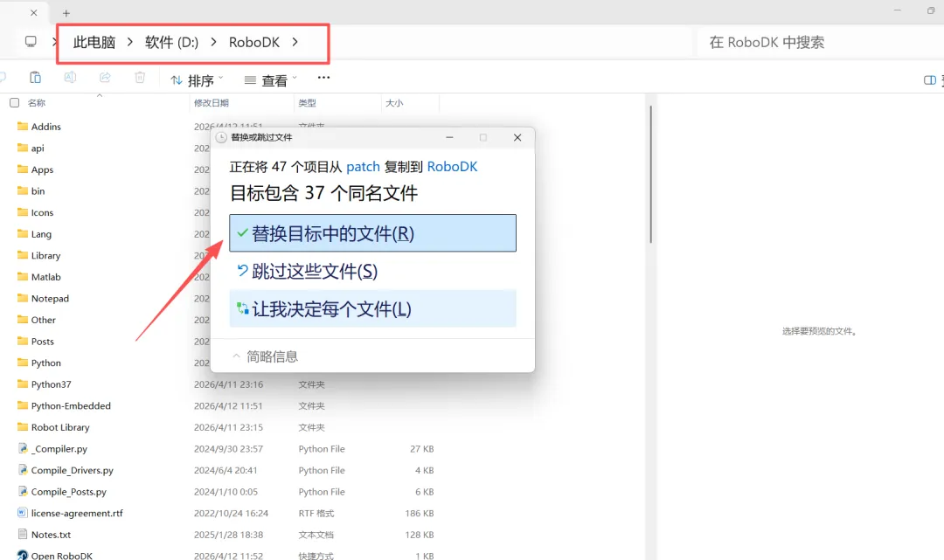
Task: Select the Notes.txt file
Action: 51,535
